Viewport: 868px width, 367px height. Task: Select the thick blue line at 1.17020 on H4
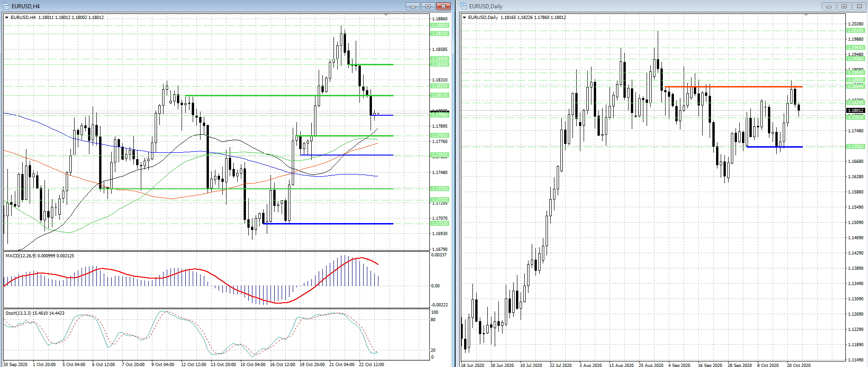pyautogui.click(x=328, y=224)
